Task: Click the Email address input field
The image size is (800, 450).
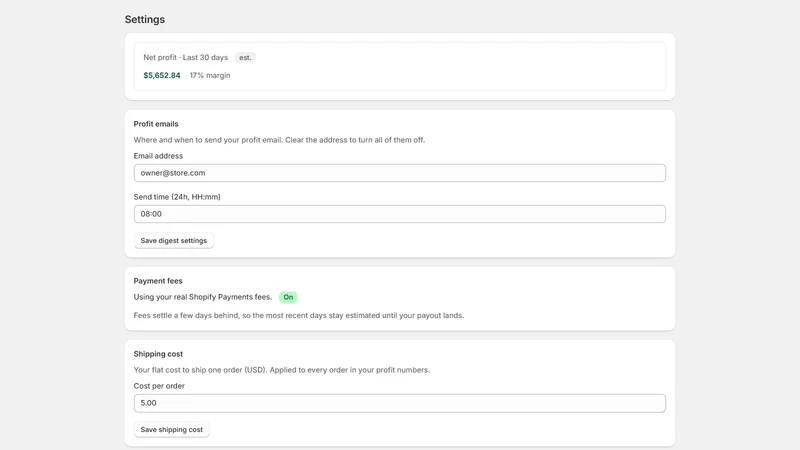Action: [399, 173]
